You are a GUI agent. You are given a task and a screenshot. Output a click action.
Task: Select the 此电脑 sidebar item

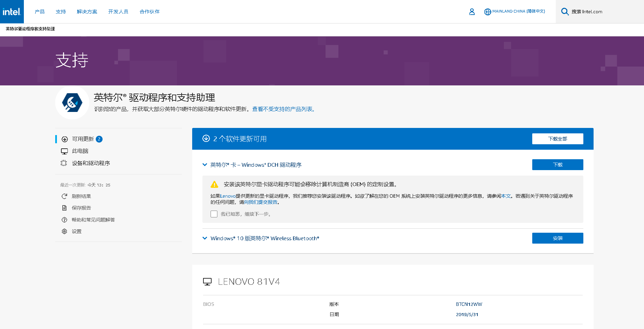(x=80, y=151)
